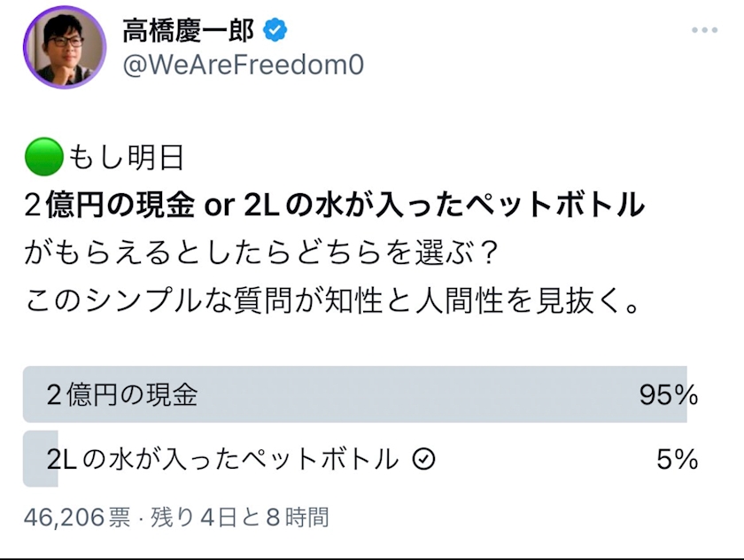This screenshot has width=744, height=560.
Task: Click the sentence このシンプルな質問が知性と人間性を見抜く。
Action: 332,302
